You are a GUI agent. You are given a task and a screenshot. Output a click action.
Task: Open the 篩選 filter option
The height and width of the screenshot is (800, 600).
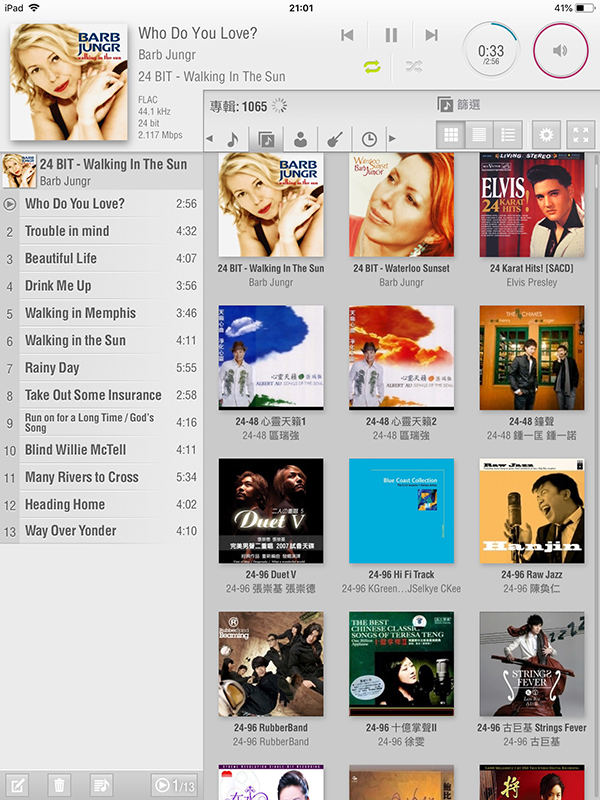(x=460, y=105)
